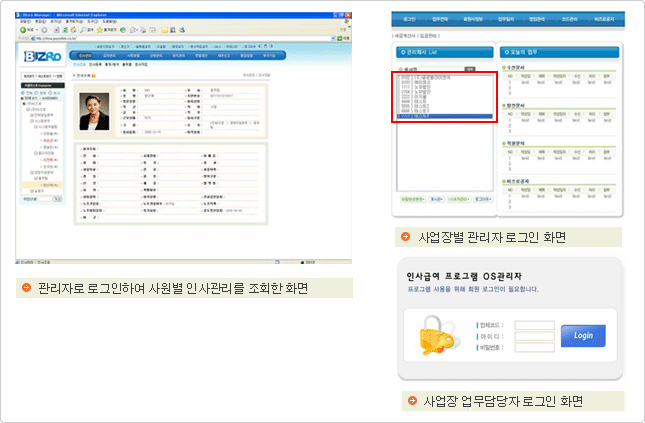
Task: Click the orange arrow icon beside 관리자로 로그인하여 caption
Action: click(x=25, y=288)
